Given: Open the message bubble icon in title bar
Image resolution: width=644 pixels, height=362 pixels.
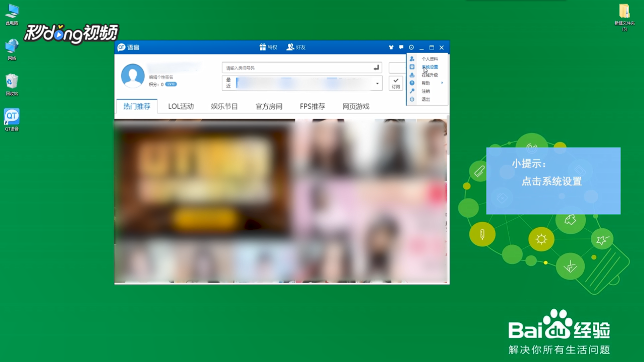Looking at the screenshot, I should (x=401, y=47).
